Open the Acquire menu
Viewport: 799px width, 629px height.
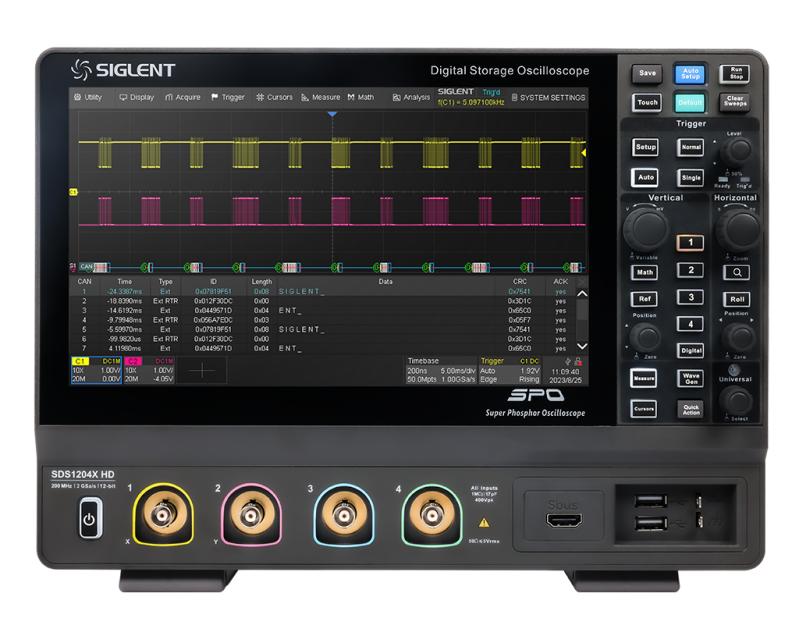(x=182, y=97)
